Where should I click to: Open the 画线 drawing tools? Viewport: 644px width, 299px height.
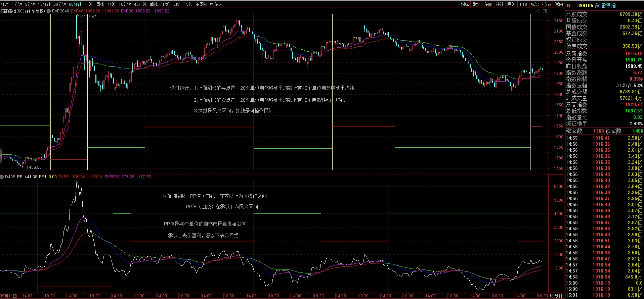click(511, 4)
